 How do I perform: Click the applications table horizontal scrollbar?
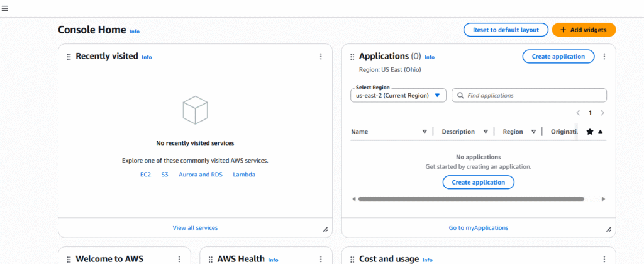471,199
